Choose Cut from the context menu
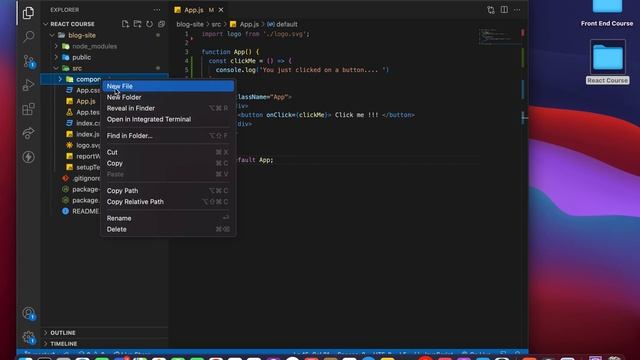The height and width of the screenshot is (360, 640). [x=168, y=152]
